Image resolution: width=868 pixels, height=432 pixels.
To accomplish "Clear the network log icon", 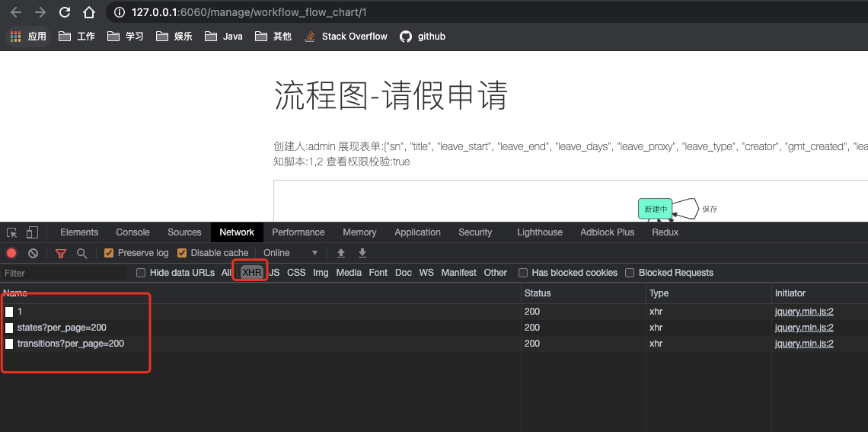I will coord(34,253).
